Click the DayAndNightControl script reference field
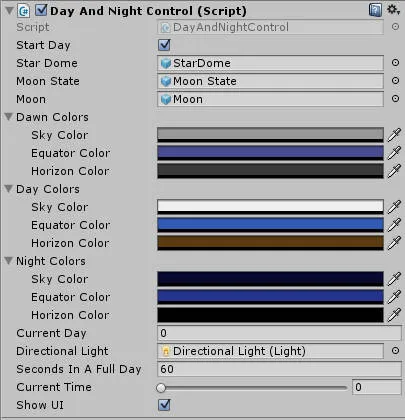This screenshot has width=405, height=420. 270,27
